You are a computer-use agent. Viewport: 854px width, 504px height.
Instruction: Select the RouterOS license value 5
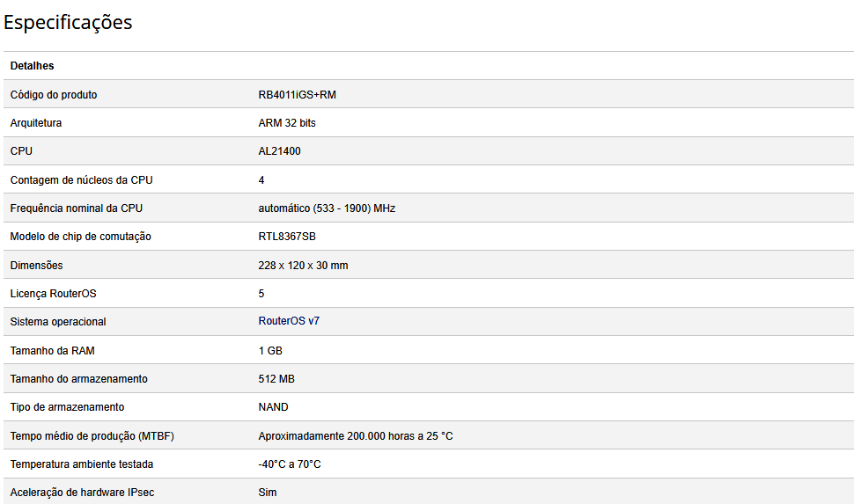coord(261,294)
